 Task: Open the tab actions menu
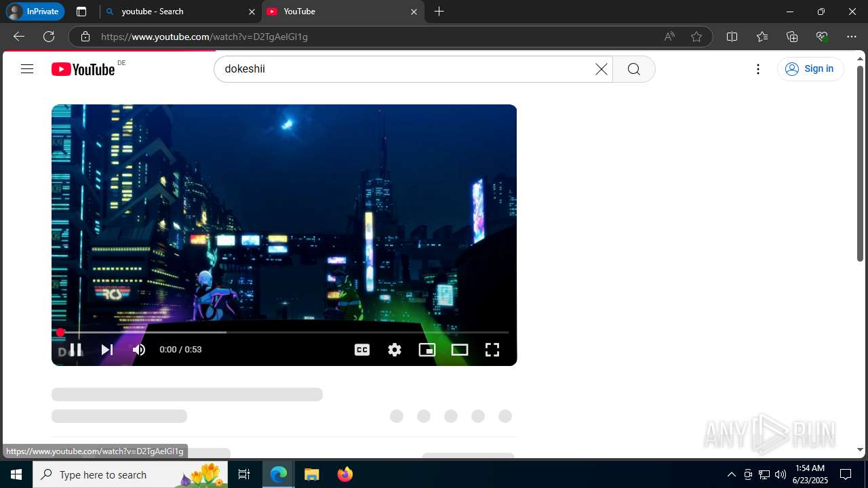pos(81,12)
